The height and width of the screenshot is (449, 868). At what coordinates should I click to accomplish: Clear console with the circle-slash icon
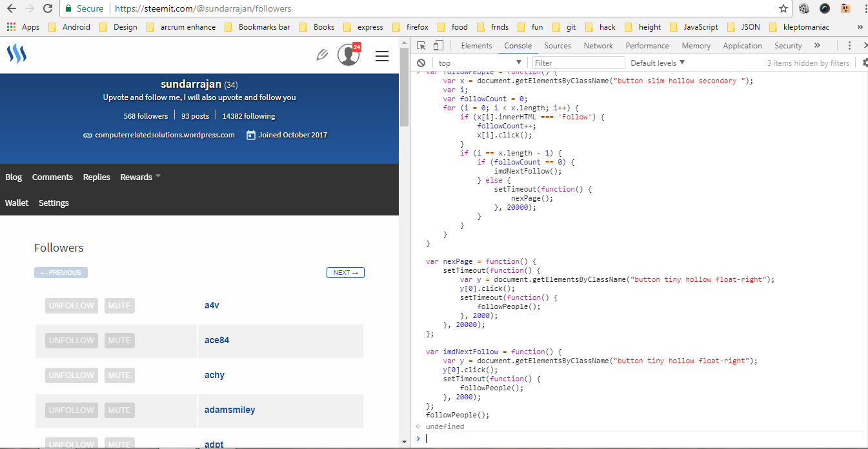coord(421,63)
